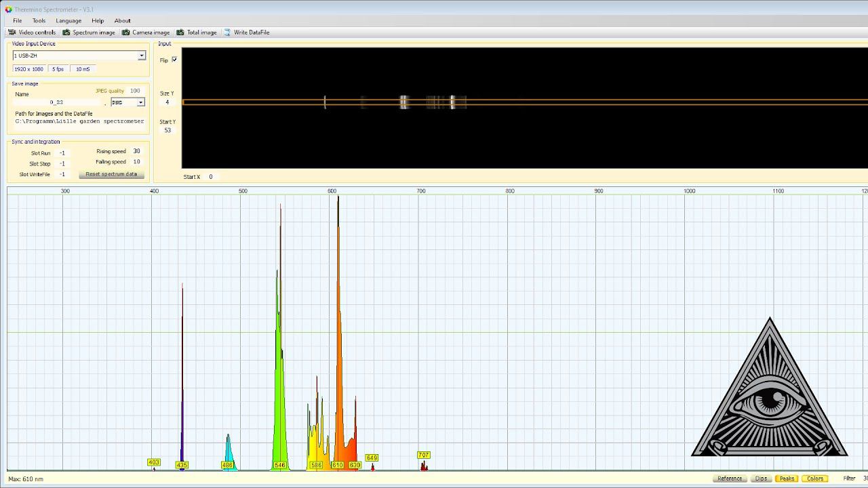Click the Write DataFile icon

(228, 33)
